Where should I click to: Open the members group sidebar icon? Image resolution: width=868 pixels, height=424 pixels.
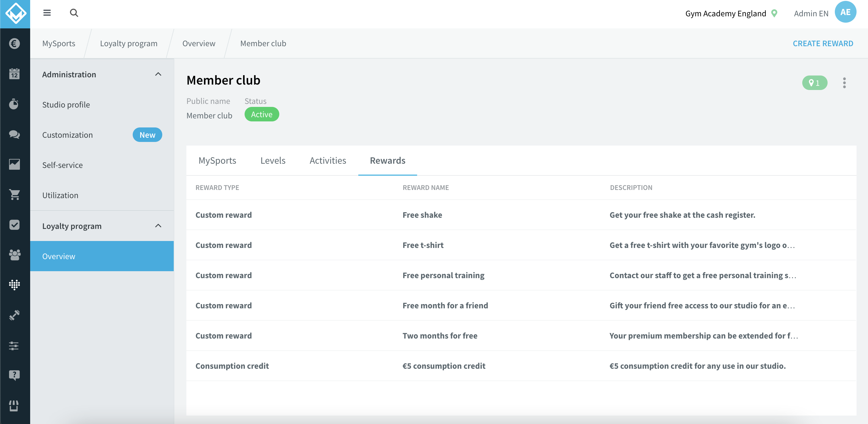click(14, 255)
